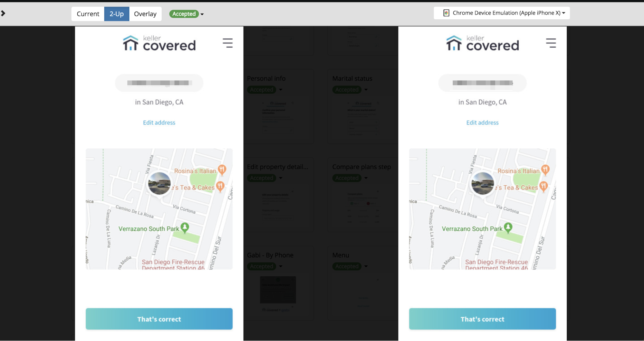Click Verrazano South Park pin in left map
This screenshot has width=644, height=341.
coord(185,228)
